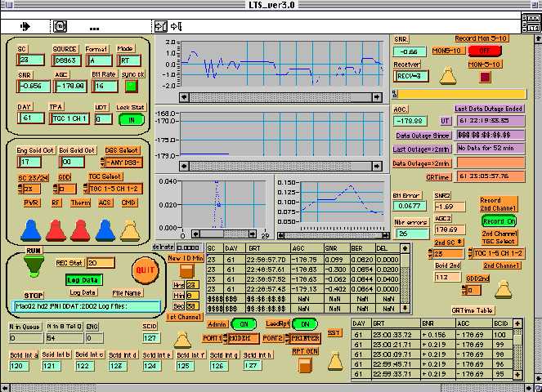The height and width of the screenshot is (392, 542).
Task: Click the REC Stat input field
Action: (101, 263)
